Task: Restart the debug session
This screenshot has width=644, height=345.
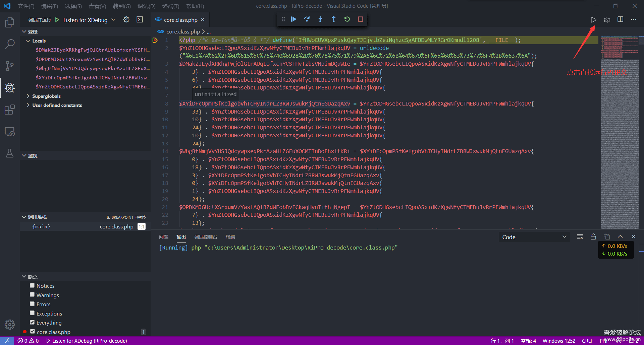Action: point(347,19)
